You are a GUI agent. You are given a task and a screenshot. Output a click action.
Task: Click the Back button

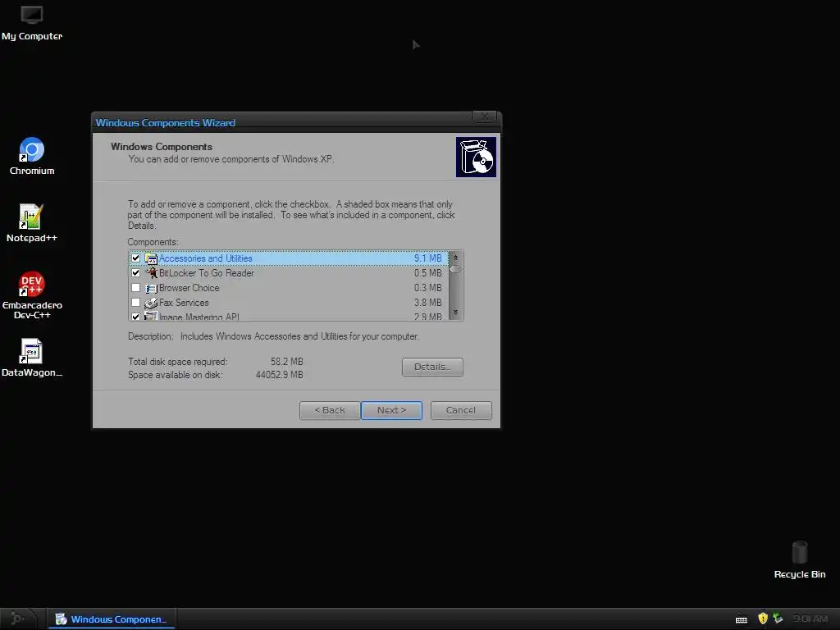pyautogui.click(x=330, y=410)
